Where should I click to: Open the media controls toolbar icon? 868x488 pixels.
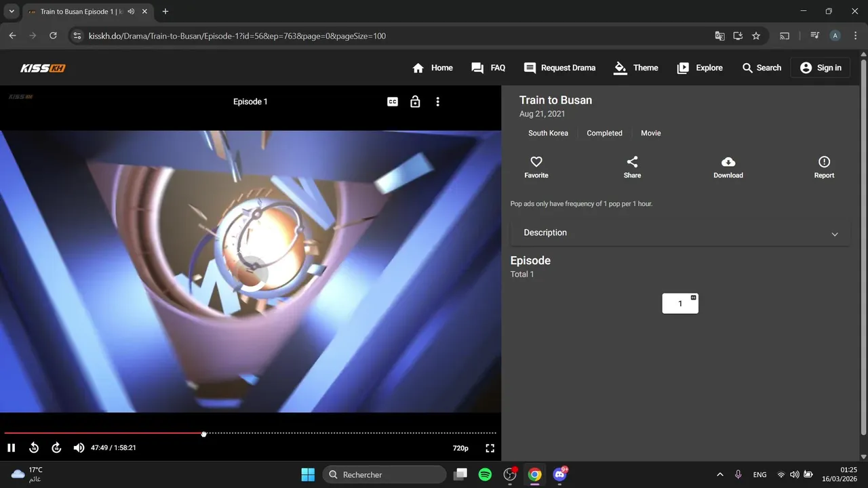click(815, 36)
